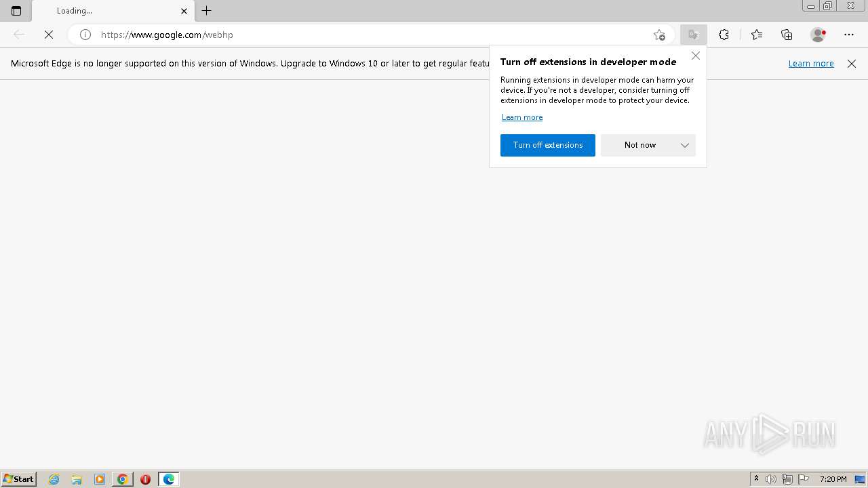
Task: Launch Internet Explorer from taskbar
Action: 54,479
